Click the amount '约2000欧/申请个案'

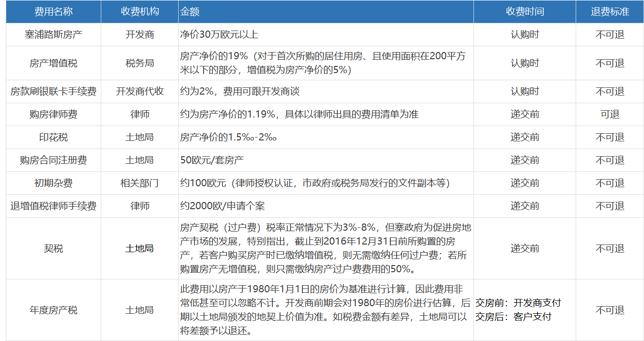pyautogui.click(x=222, y=206)
